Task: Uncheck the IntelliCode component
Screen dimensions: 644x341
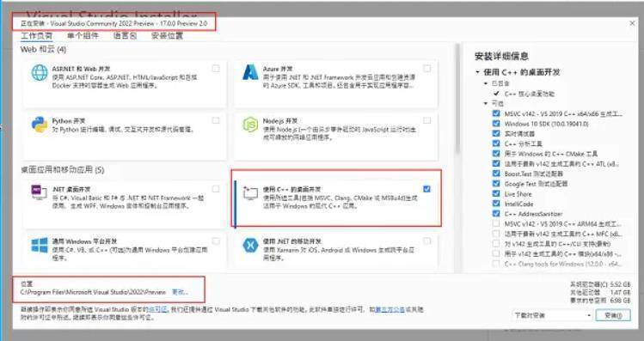Action: (x=496, y=204)
